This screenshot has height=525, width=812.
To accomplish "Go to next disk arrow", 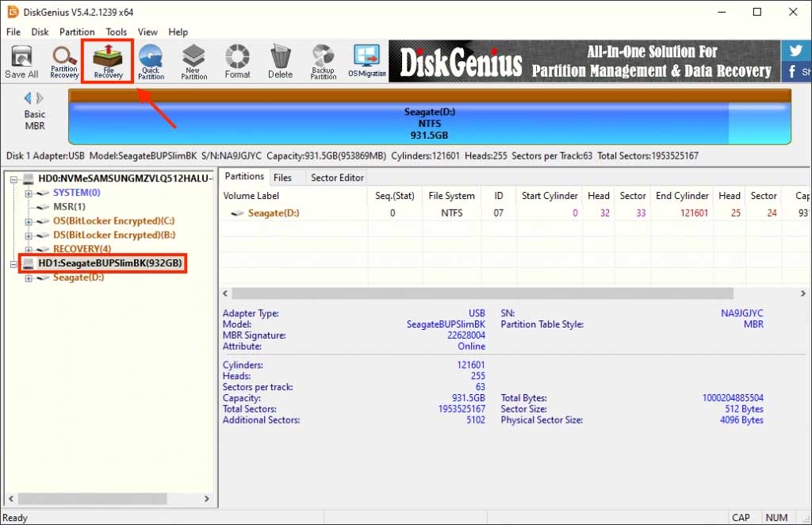I will pyautogui.click(x=40, y=98).
